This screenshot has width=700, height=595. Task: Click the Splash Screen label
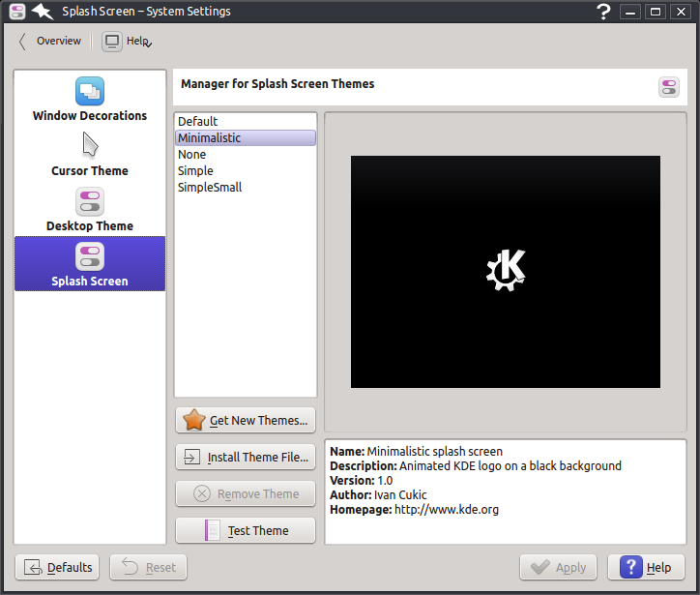pyautogui.click(x=90, y=281)
